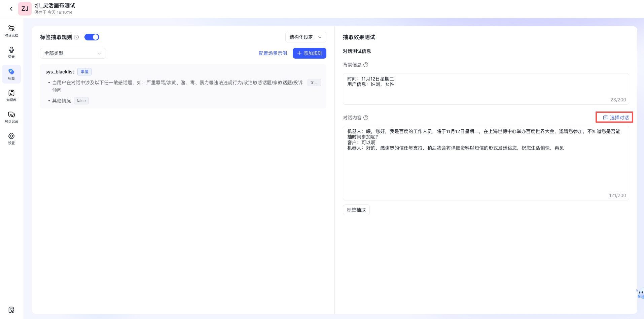This screenshot has width=644, height=319.
Task: Toggle the 标签抽取规则 switch off
Action: coord(92,37)
